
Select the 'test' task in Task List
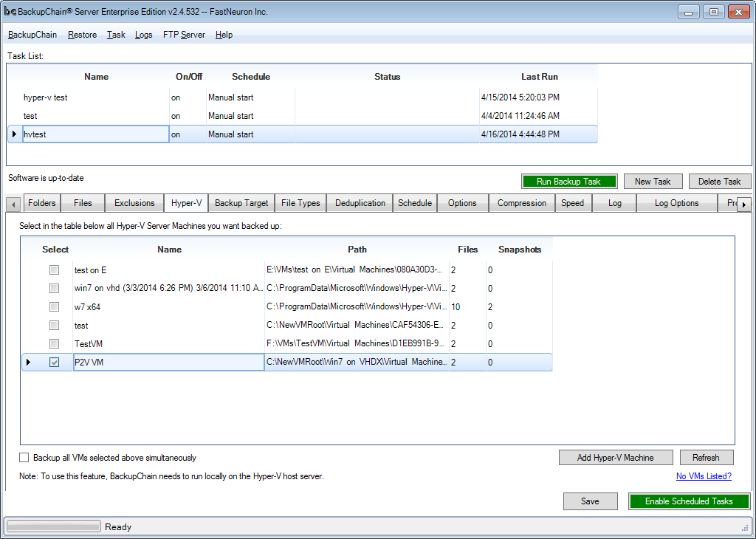pos(303,116)
